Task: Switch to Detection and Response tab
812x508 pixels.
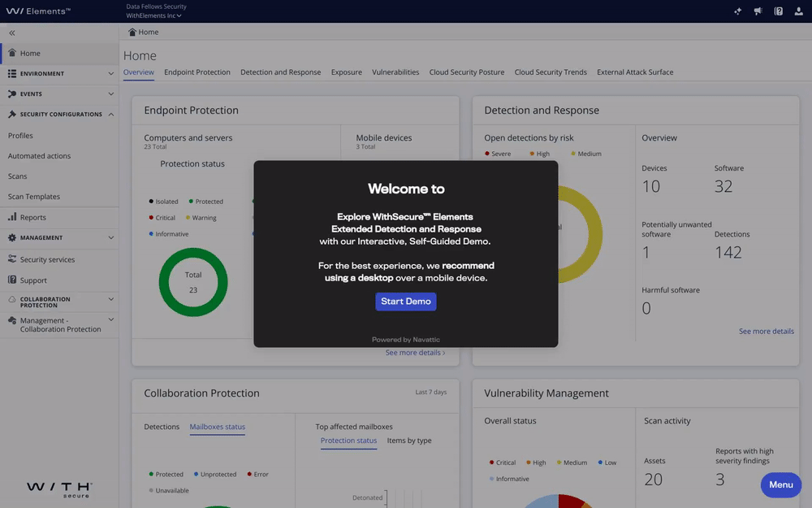Action: tap(281, 72)
